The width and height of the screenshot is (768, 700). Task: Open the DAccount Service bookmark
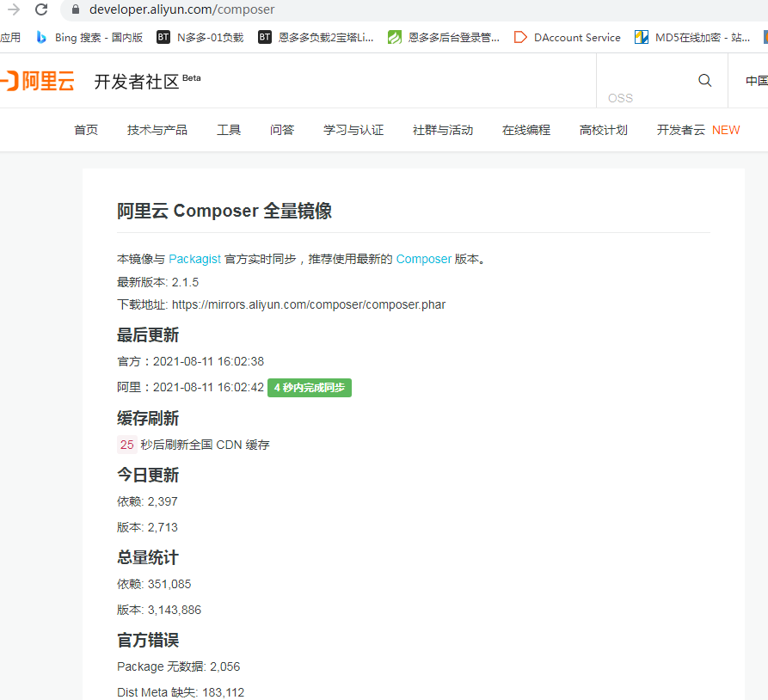567,37
